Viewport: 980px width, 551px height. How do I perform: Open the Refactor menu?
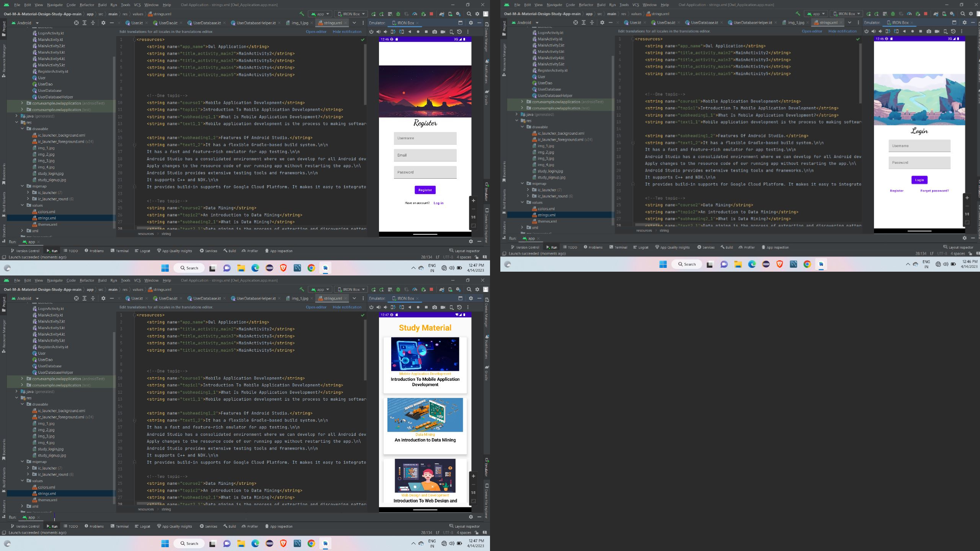tap(87, 5)
